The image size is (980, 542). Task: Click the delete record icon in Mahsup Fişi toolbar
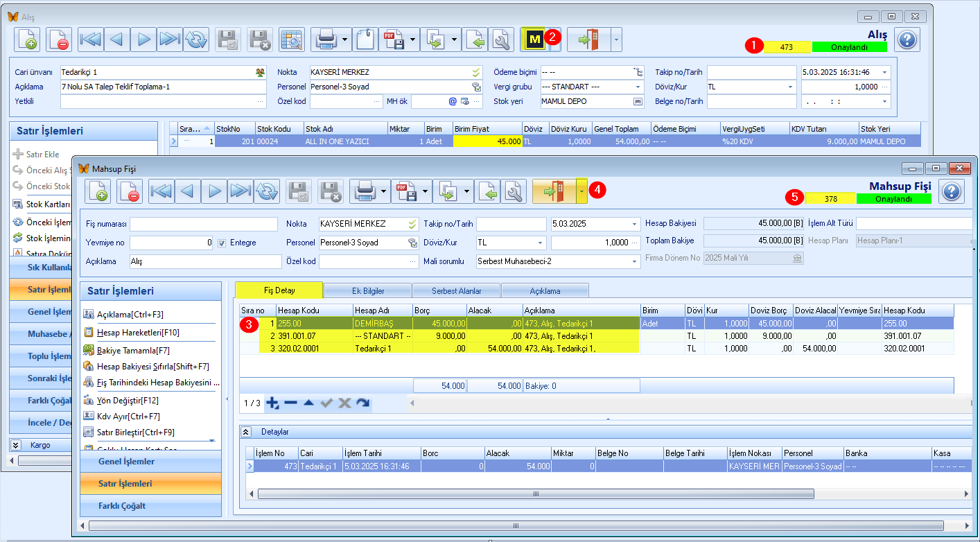point(130,191)
